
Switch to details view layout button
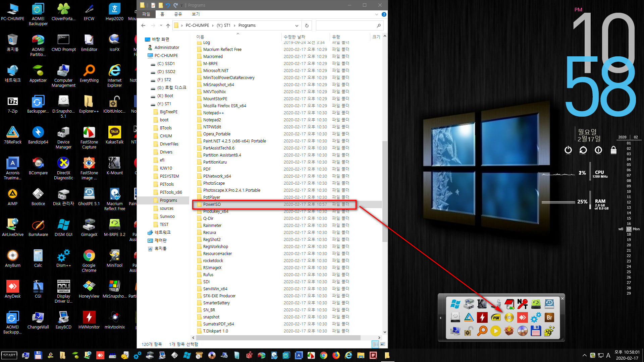point(375,344)
